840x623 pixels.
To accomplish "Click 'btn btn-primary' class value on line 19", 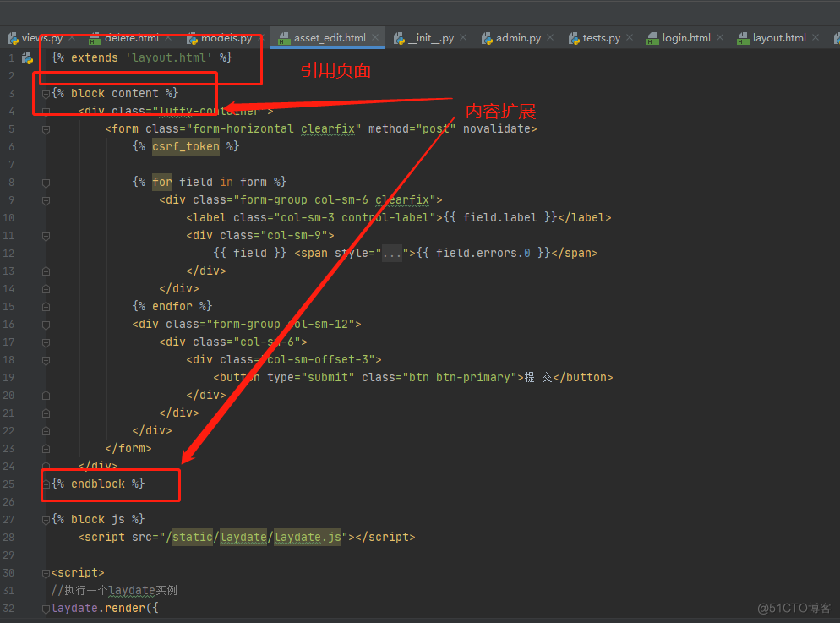I will pyautogui.click(x=459, y=377).
